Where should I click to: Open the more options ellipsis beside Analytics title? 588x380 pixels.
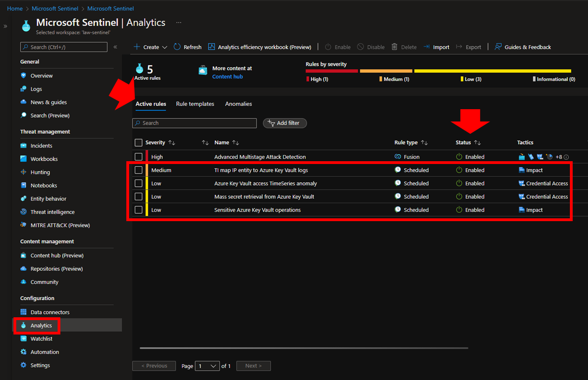[179, 22]
